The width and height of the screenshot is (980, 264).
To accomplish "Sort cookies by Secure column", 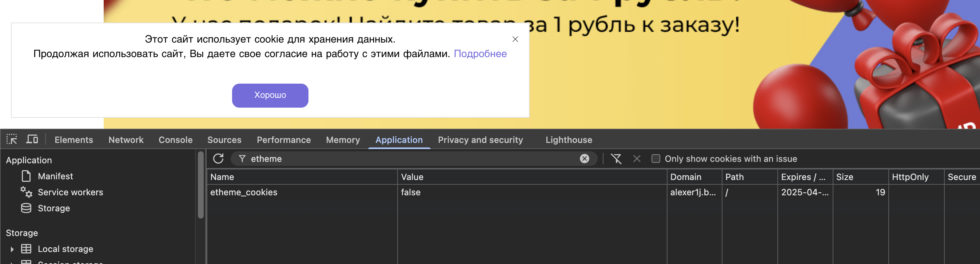I will (x=962, y=177).
